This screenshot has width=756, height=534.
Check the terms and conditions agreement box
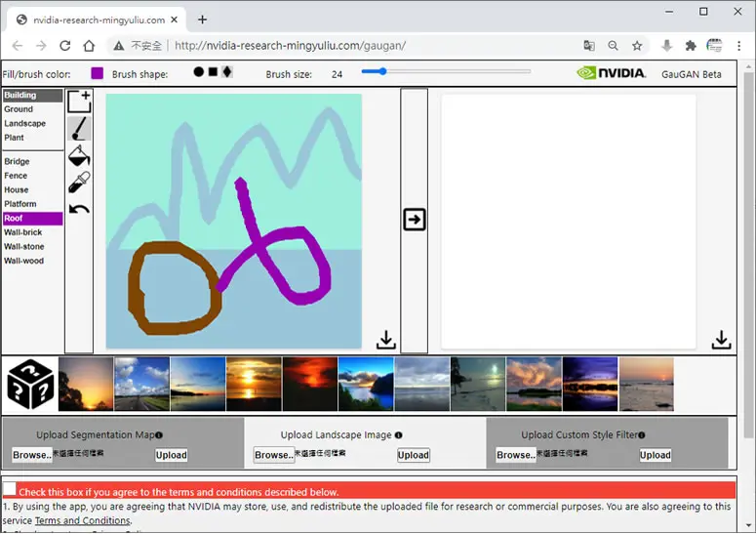[x=10, y=489]
